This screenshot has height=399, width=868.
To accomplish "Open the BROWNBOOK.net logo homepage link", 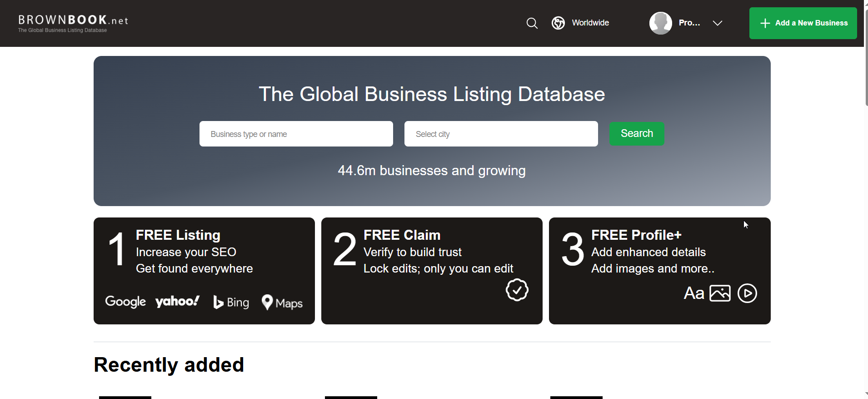I will coord(73,23).
